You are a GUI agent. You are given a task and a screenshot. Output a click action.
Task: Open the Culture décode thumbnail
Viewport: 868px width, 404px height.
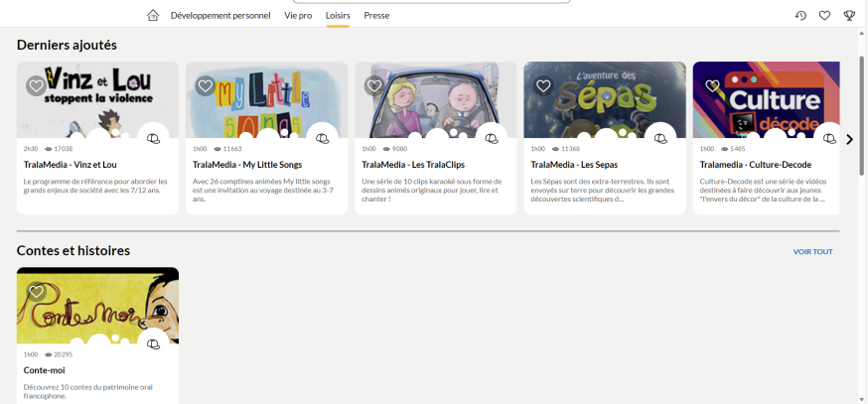point(766,99)
